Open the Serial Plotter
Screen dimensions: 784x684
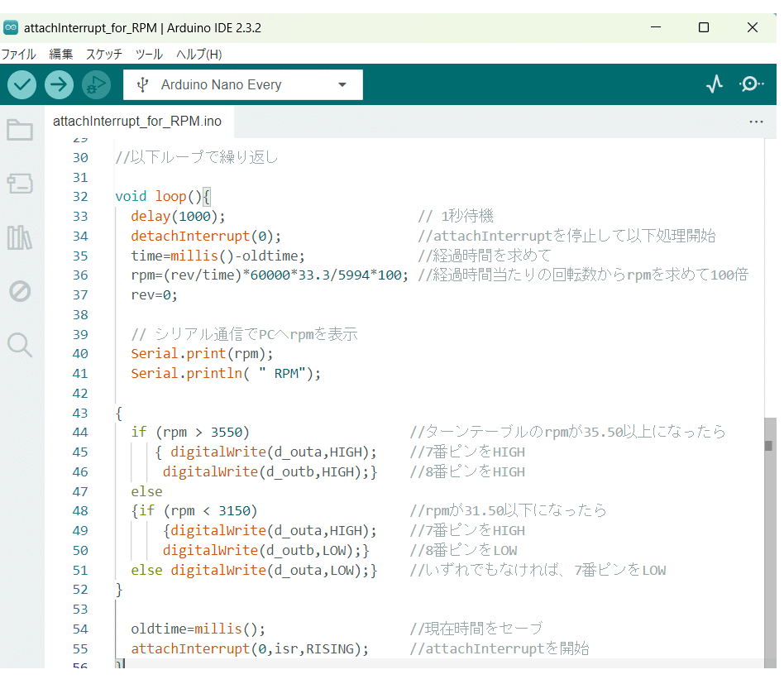coord(715,84)
